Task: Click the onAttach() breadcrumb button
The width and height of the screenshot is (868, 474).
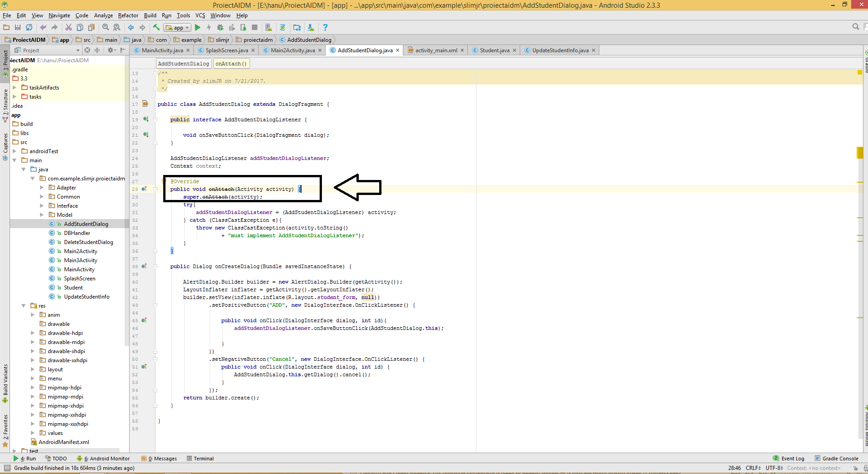Action: [231, 64]
